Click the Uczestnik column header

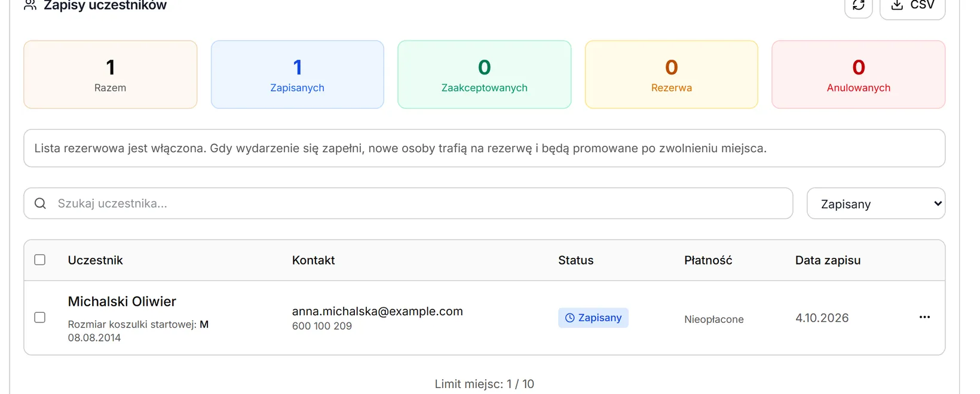coord(96,260)
